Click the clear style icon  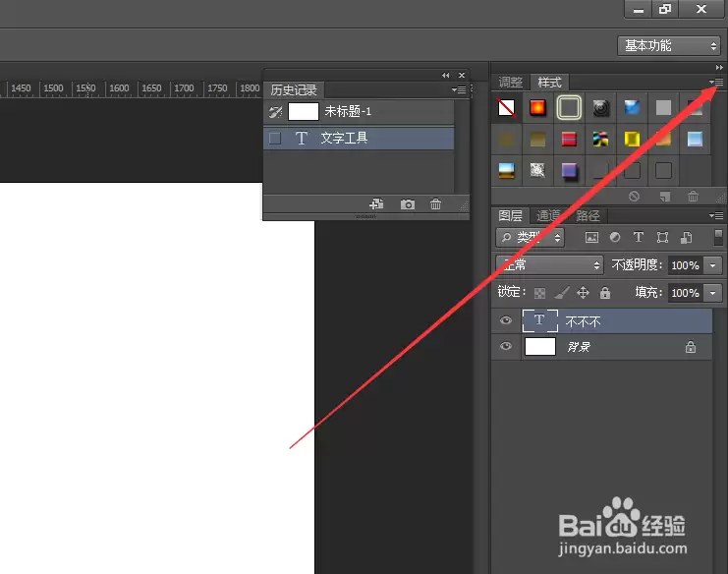pyautogui.click(x=635, y=197)
